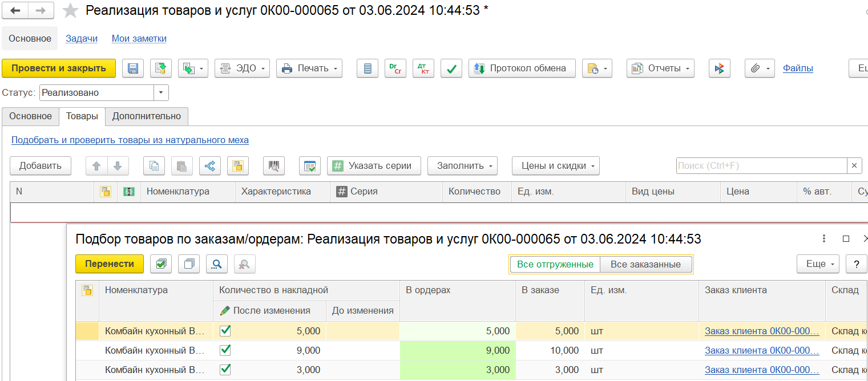Open the Мои заметки section
868x381 pixels.
click(139, 39)
